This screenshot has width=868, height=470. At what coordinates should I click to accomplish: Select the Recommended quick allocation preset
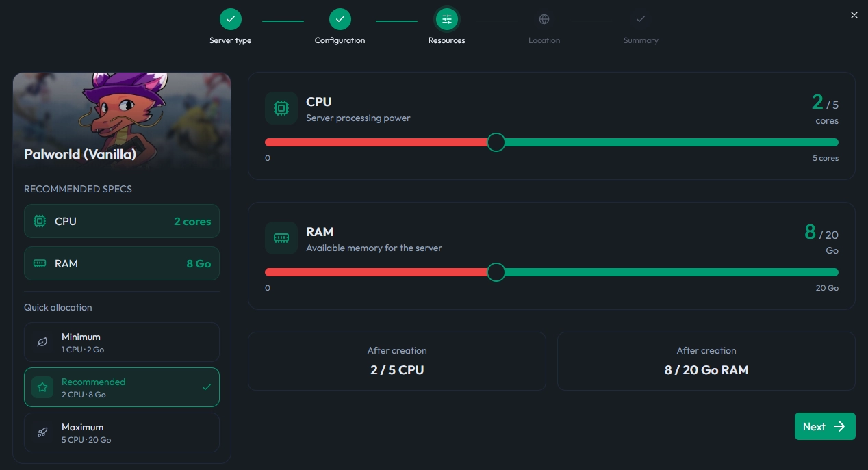pyautogui.click(x=122, y=387)
